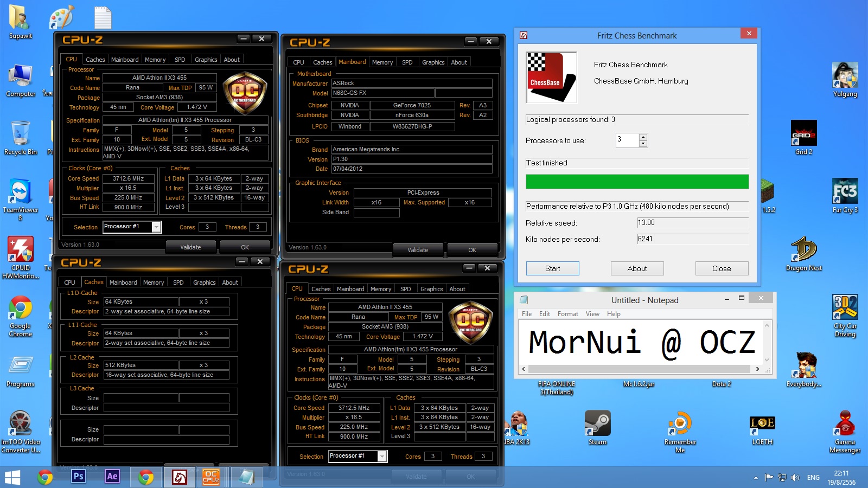Click the Relative speed value 13.00
The image size is (868, 488).
tap(693, 223)
